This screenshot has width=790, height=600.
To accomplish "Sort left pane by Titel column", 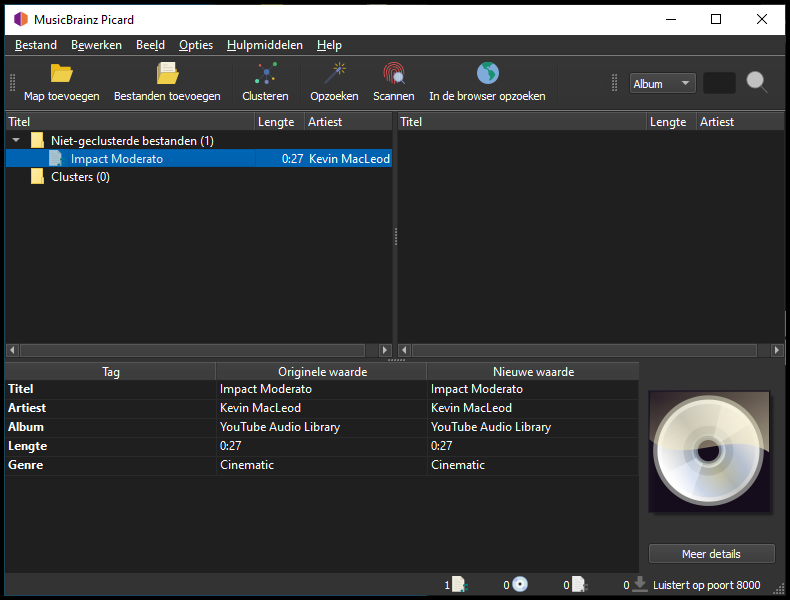I will tap(130, 122).
